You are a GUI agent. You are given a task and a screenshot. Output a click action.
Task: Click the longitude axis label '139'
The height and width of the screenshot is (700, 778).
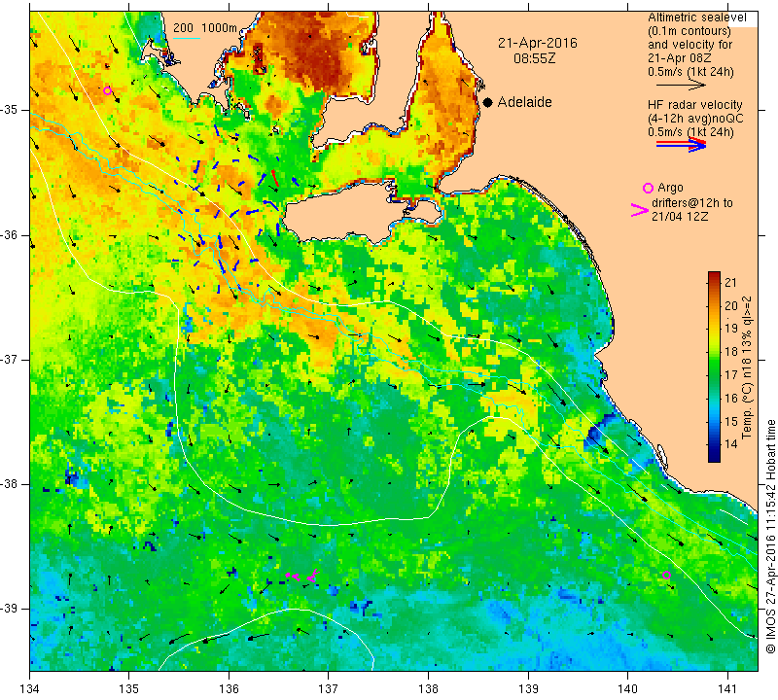[x=528, y=689]
